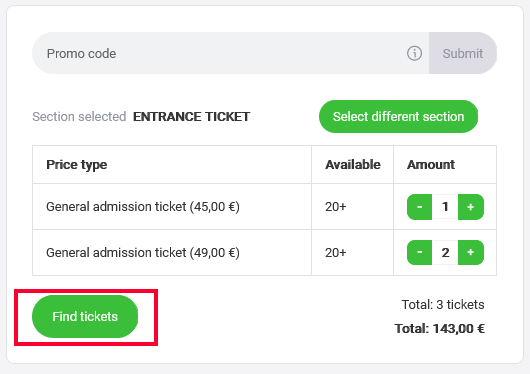Click quantity field of 45,00 € ticket
The height and width of the screenshot is (374, 530).
click(x=445, y=207)
